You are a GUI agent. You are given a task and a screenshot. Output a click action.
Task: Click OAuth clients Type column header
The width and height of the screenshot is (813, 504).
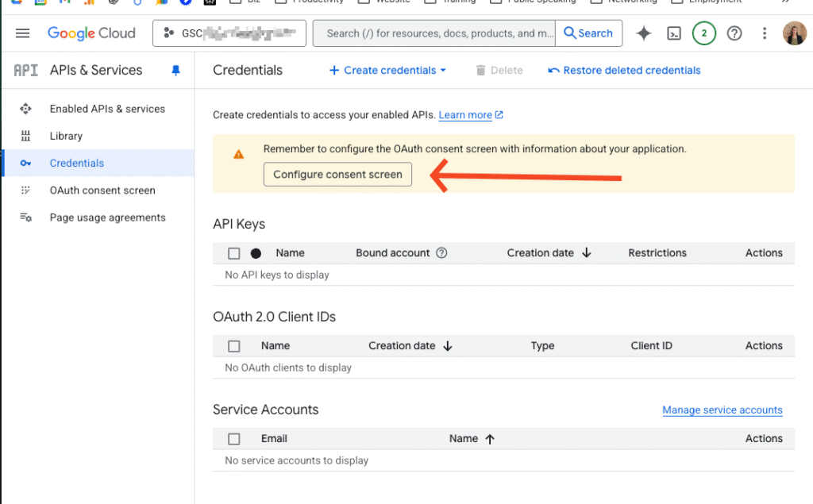pyautogui.click(x=542, y=346)
